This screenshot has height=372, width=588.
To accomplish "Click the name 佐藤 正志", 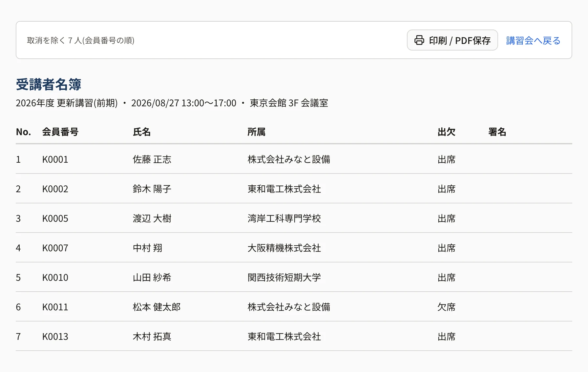I will coord(152,159).
